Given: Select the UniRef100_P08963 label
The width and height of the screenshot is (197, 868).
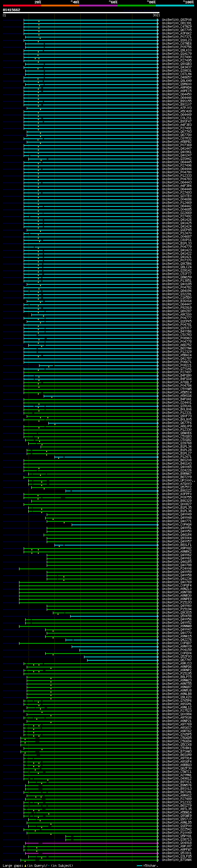Looking at the screenshot, I should (x=177, y=338).
